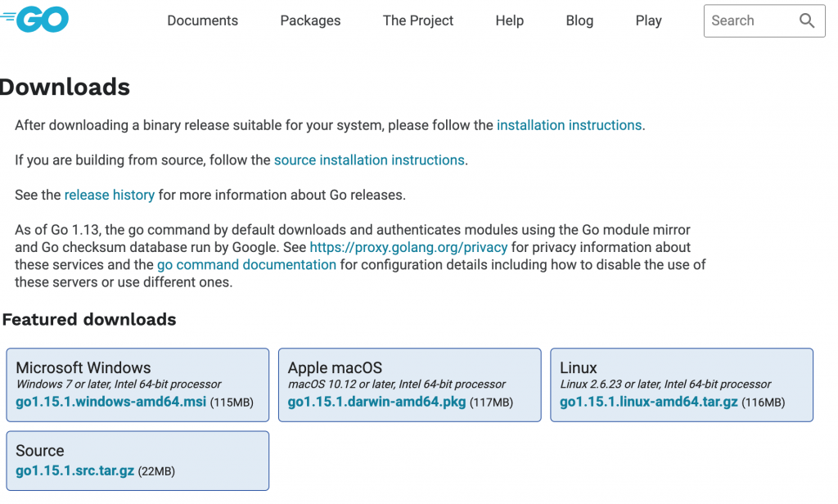Image resolution: width=838 pixels, height=504 pixels.
Task: Click the Featured downloads heading
Action: tap(88, 319)
